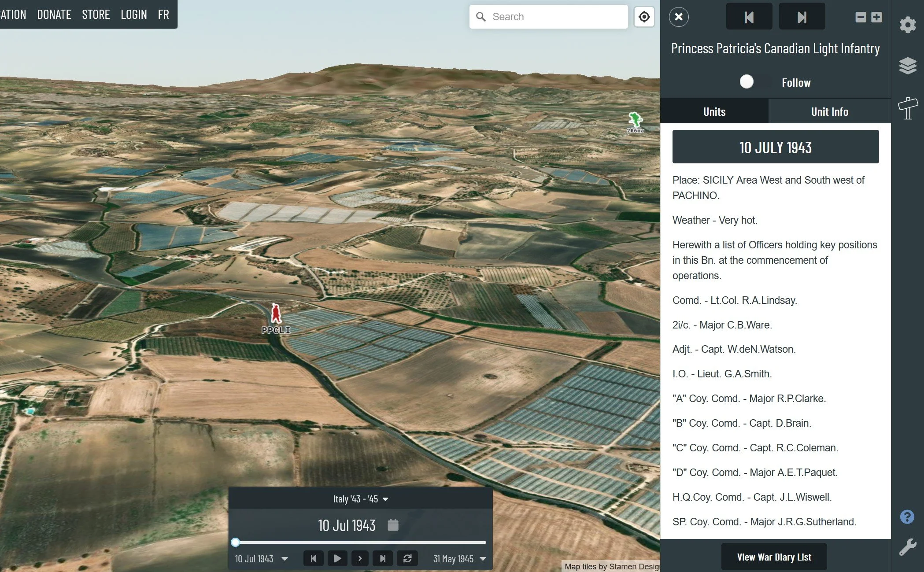The height and width of the screenshot is (572, 924).
Task: Center map with the locate target icon
Action: tap(644, 17)
